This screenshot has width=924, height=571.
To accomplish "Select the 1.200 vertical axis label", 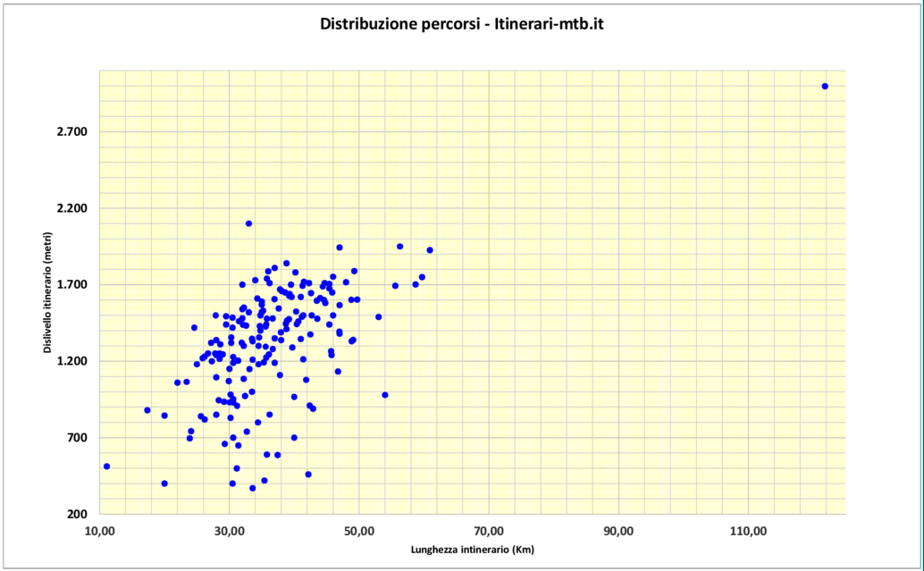I will pos(71,361).
